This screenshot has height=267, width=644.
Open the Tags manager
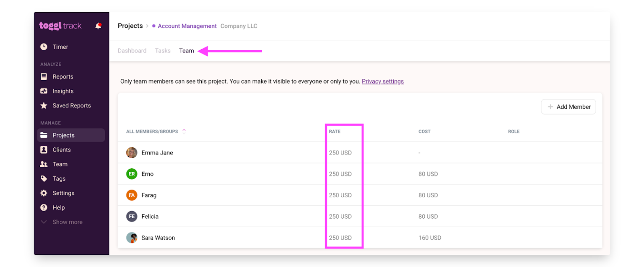[x=58, y=178]
